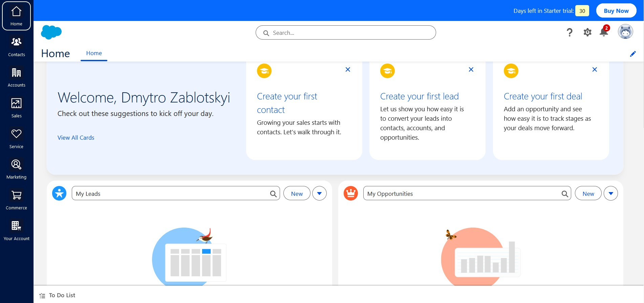Go to Accounts in the sidebar
The width and height of the screenshot is (644, 303).
[16, 77]
